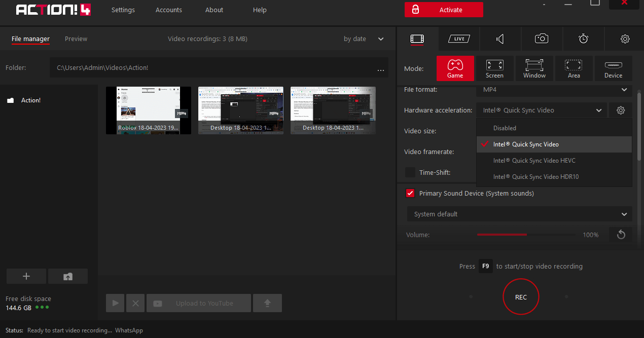
Task: Uncheck Primary Sound Device checkbox
Action: (x=410, y=193)
